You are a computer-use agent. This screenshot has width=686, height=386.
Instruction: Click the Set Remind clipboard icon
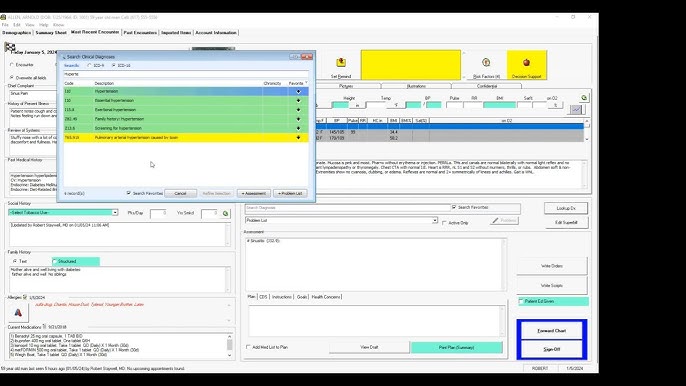(341, 63)
